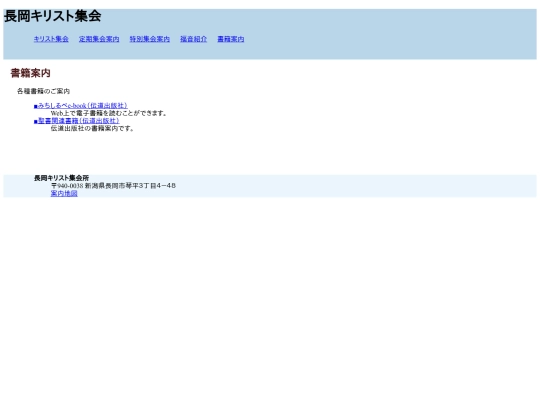This screenshot has width=540, height=405.
Task: Open 聖書関連書籍 (伝道出版社) link
Action: [76, 121]
